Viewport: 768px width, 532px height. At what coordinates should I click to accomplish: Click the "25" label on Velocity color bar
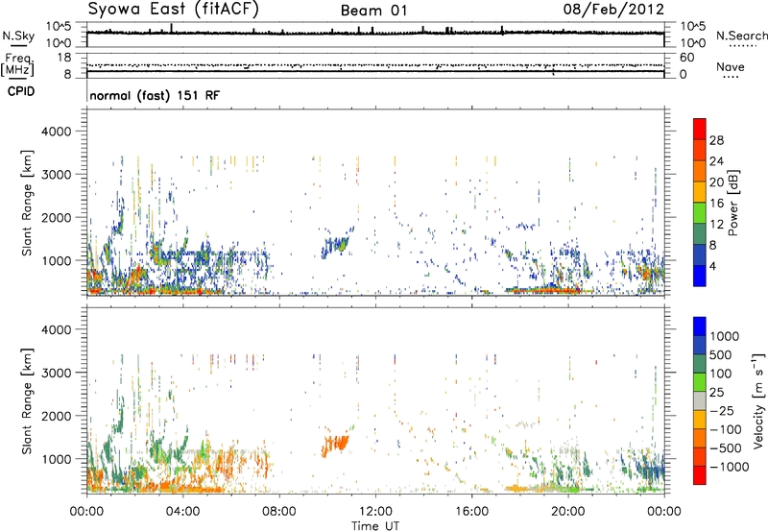pos(717,392)
